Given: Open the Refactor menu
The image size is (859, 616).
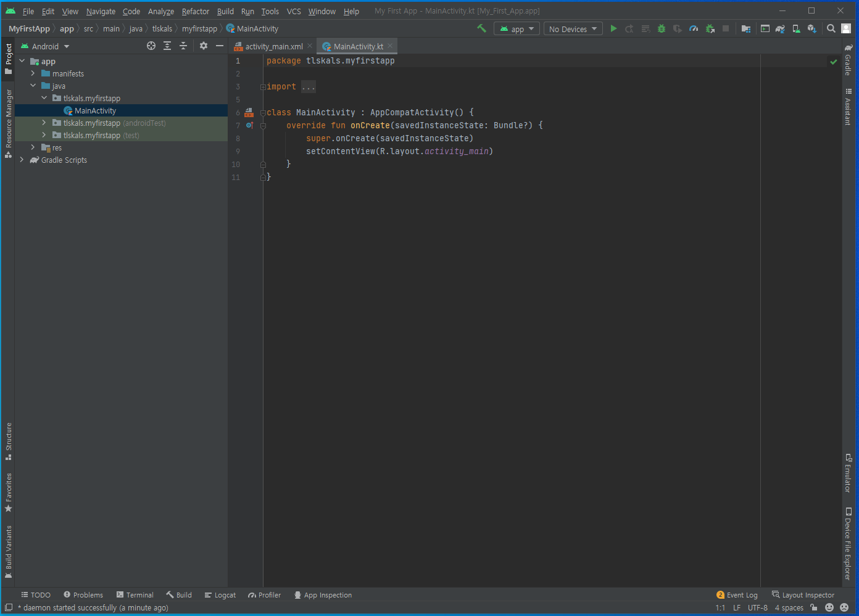Looking at the screenshot, I should click(195, 11).
